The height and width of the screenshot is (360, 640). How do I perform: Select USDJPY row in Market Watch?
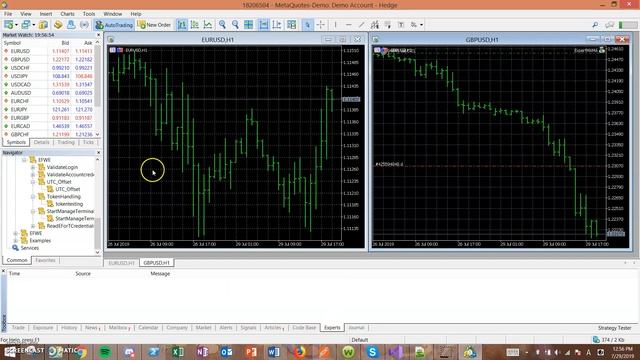[48, 76]
